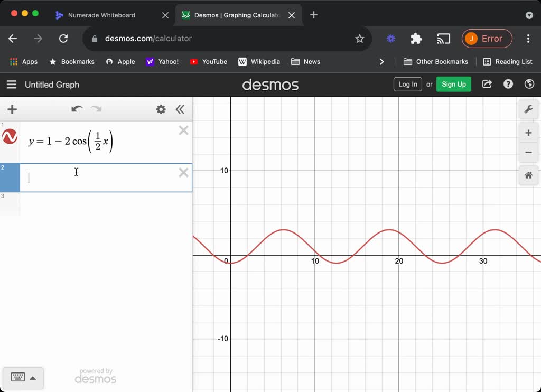Open the Desmos hamburger menu
The image size is (541, 392).
tap(12, 84)
